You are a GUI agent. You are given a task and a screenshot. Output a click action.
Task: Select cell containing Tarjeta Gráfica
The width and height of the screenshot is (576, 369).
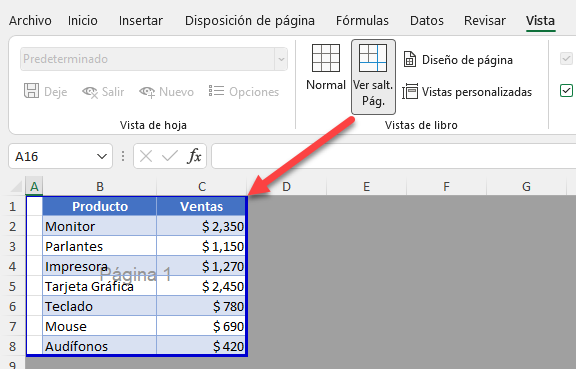point(100,286)
